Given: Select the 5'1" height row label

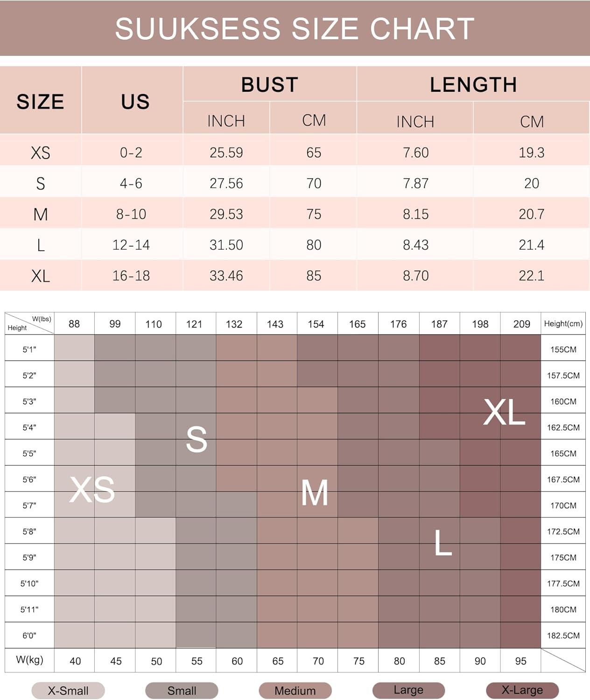Looking at the screenshot, I should (29, 349).
